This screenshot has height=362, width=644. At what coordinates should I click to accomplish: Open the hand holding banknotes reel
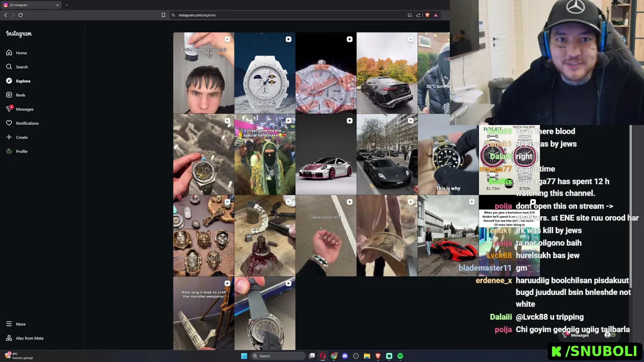coord(387,236)
